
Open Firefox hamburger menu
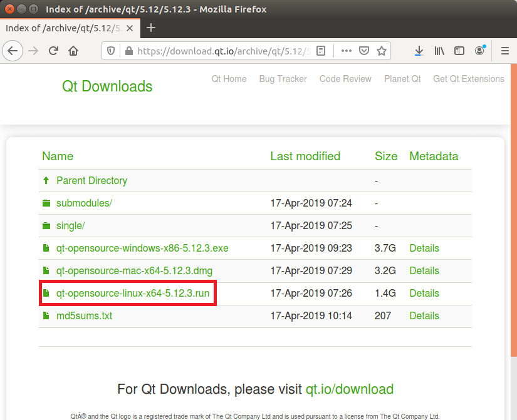coord(505,51)
